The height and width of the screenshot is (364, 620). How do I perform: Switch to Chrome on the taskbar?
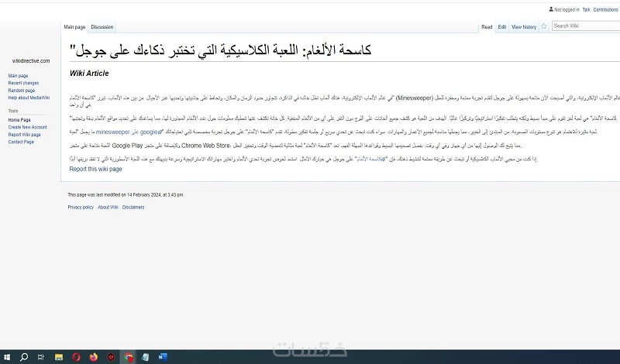click(129, 357)
